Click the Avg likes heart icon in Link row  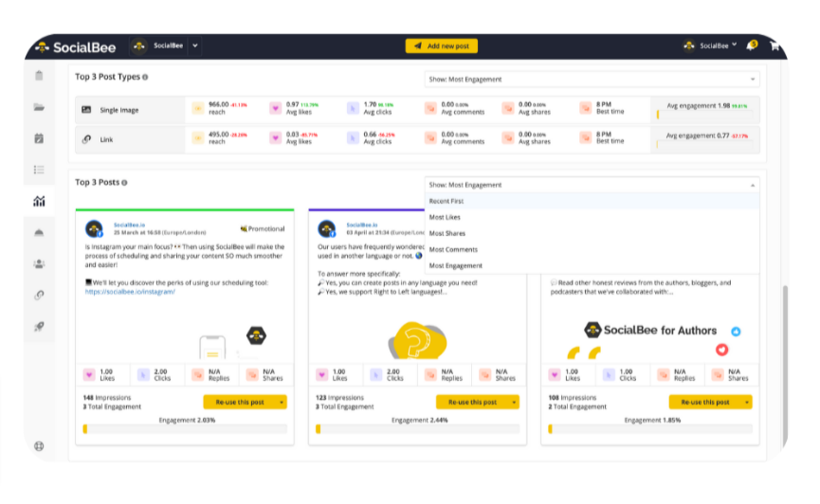275,138
